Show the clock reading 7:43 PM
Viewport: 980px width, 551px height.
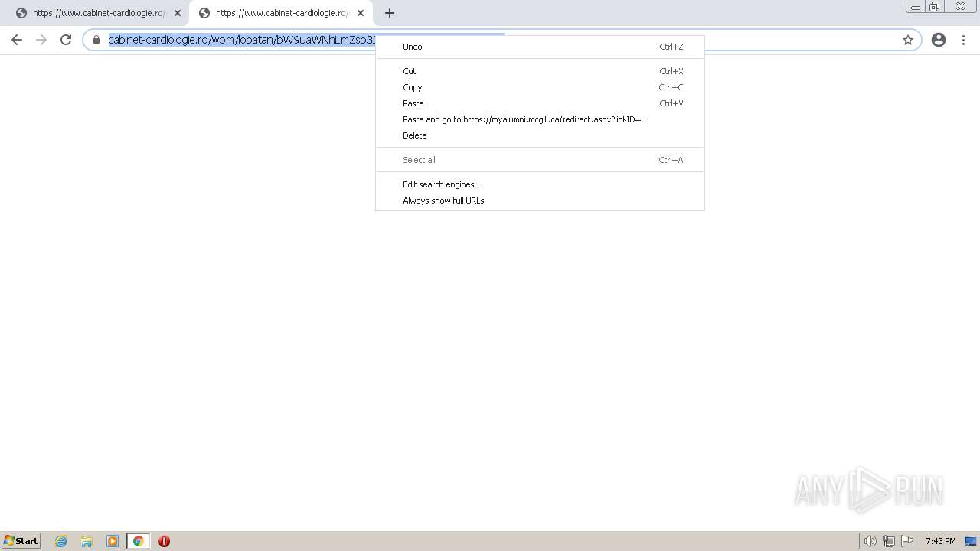coord(940,541)
